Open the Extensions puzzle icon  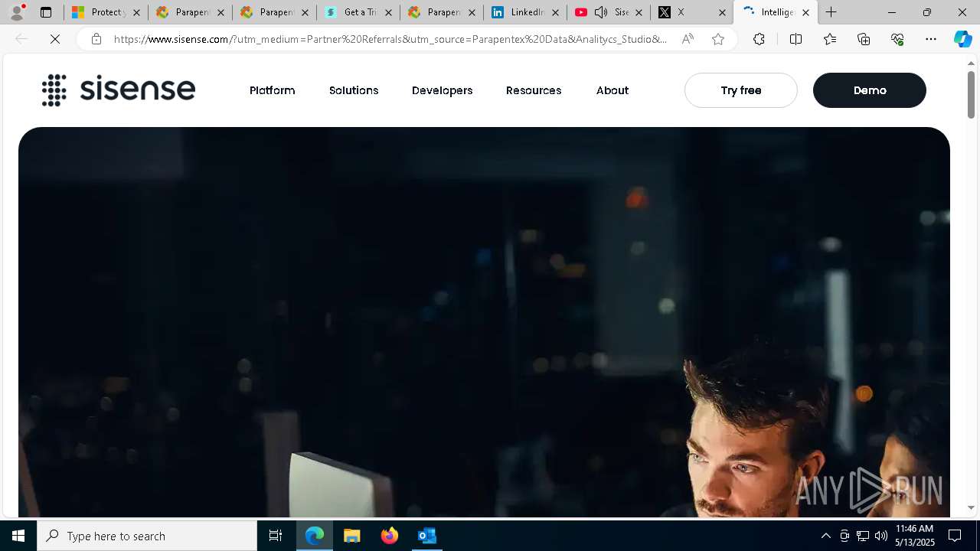pos(759,39)
